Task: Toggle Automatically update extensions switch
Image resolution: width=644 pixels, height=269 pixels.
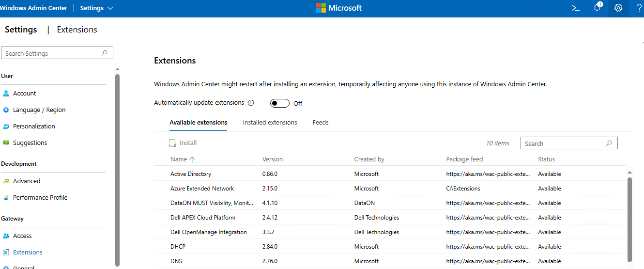Action: 280,103
